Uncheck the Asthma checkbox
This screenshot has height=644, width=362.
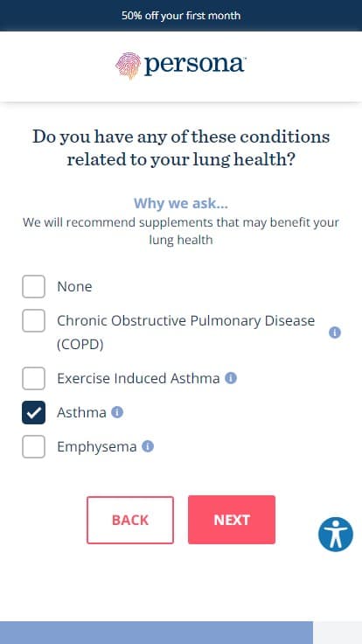point(33,412)
